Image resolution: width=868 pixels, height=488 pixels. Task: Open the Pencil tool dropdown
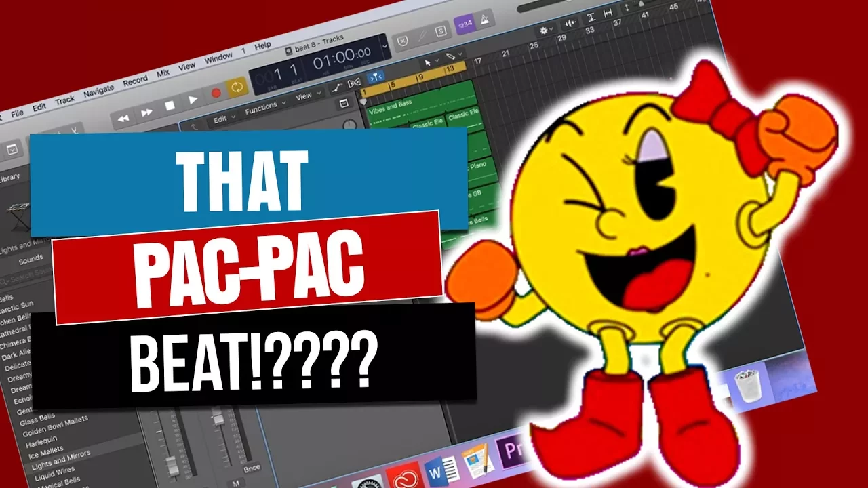click(x=454, y=55)
